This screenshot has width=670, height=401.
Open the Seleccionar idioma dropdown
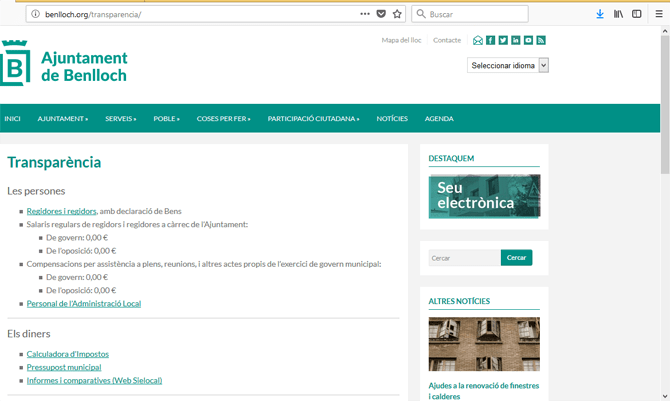(508, 65)
